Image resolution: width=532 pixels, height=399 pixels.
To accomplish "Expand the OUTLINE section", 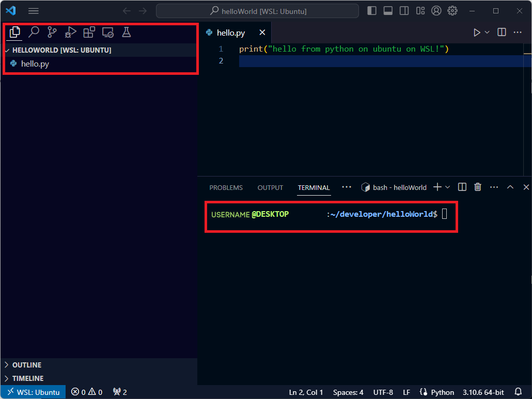I will [26, 365].
